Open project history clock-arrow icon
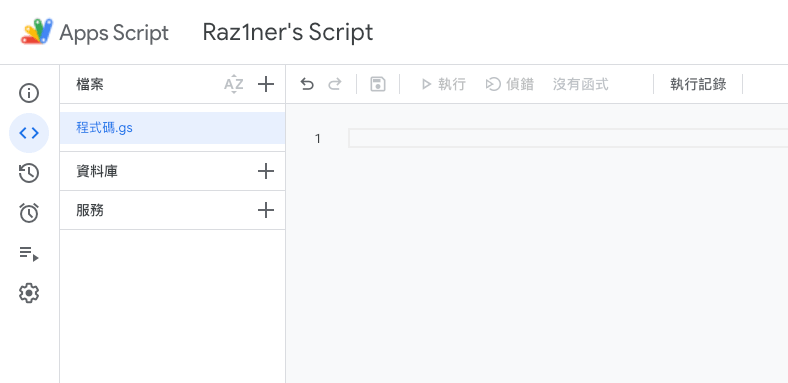This screenshot has width=788, height=383. click(x=29, y=173)
